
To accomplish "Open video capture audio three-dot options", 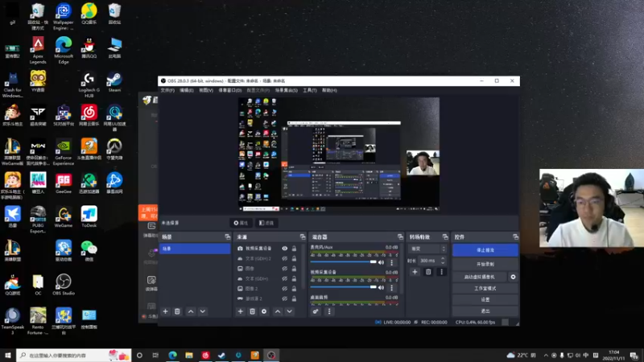I will (x=392, y=287).
